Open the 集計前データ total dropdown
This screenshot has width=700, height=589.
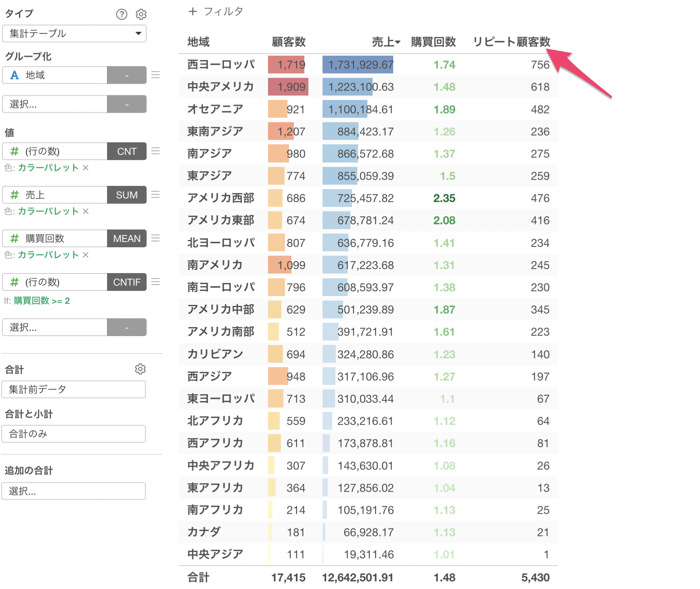(x=74, y=389)
